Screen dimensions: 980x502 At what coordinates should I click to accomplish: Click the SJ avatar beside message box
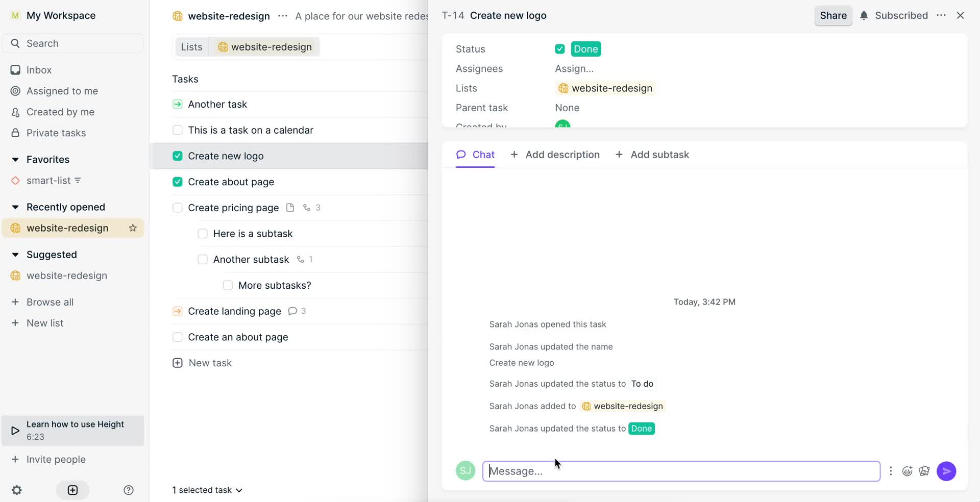465,471
